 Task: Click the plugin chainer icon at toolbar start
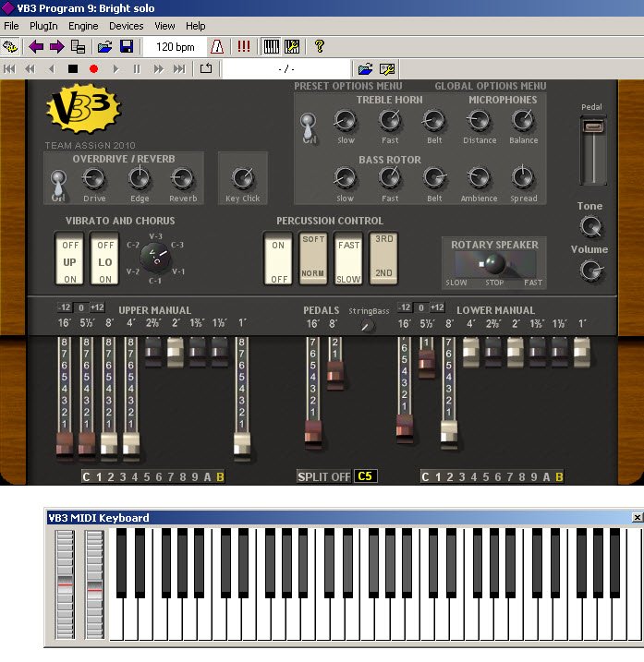coord(10,46)
